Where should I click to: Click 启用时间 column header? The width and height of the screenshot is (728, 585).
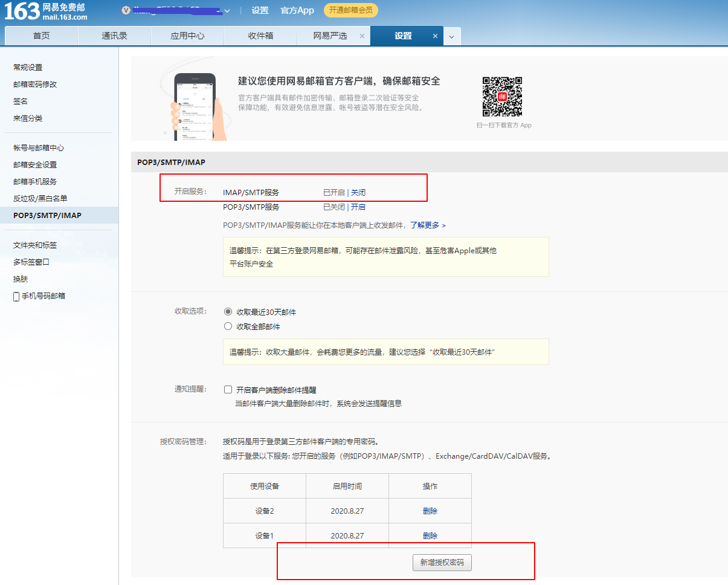347,486
